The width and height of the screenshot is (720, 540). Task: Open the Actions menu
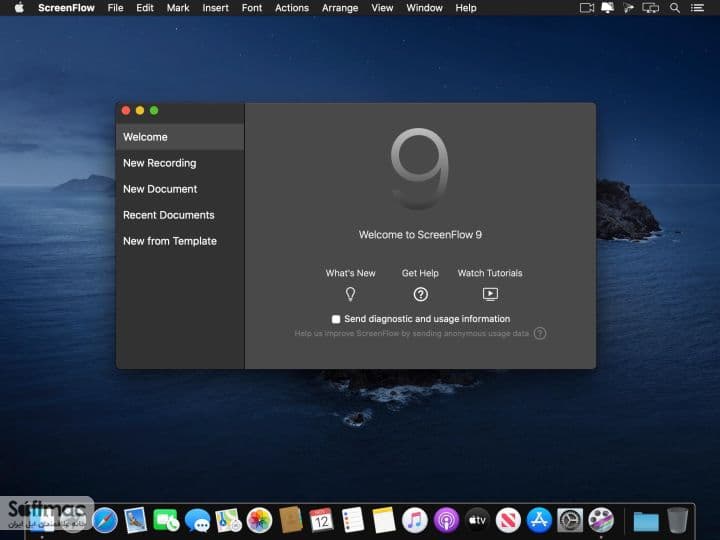(x=292, y=8)
